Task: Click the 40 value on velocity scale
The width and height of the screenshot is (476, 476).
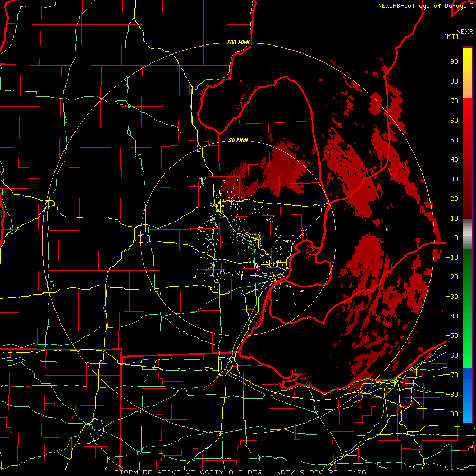Action: coord(454,159)
